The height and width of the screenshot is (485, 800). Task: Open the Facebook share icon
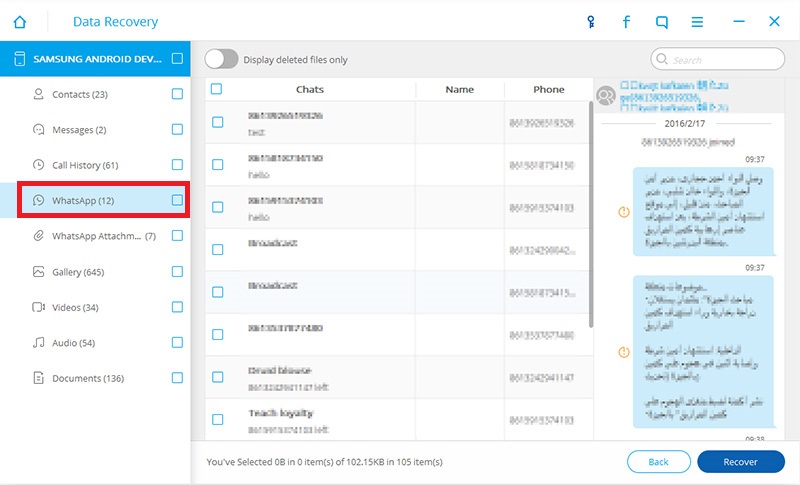point(626,22)
